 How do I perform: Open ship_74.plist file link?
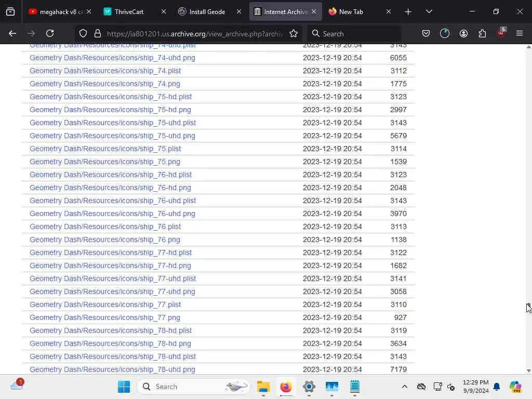coord(105,71)
